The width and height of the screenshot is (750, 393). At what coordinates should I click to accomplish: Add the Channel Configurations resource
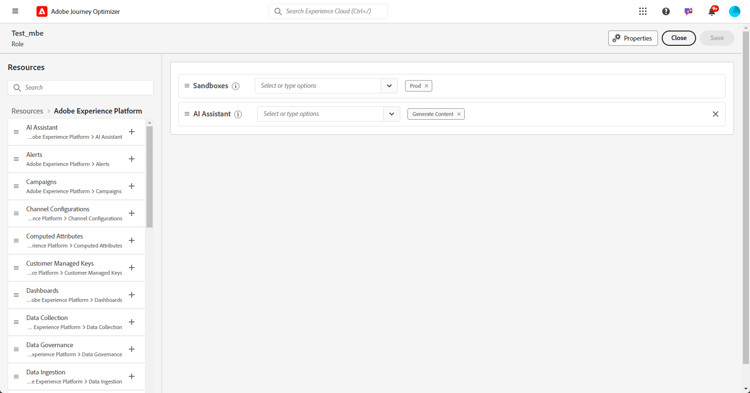(132, 213)
